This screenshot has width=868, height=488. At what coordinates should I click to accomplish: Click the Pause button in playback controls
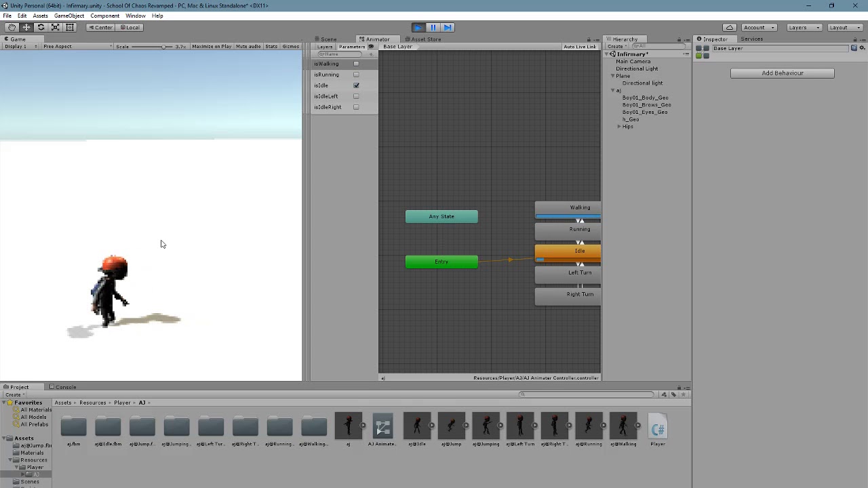point(433,27)
